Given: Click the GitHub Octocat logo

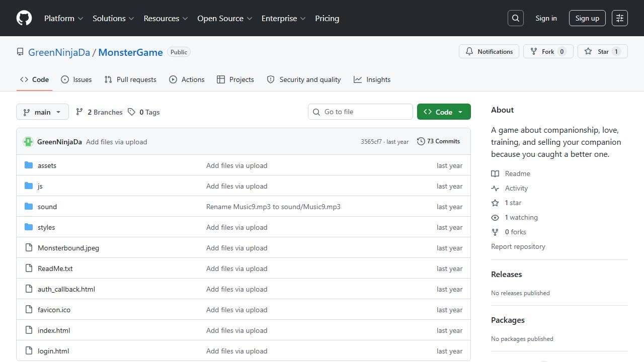Looking at the screenshot, I should [x=24, y=18].
